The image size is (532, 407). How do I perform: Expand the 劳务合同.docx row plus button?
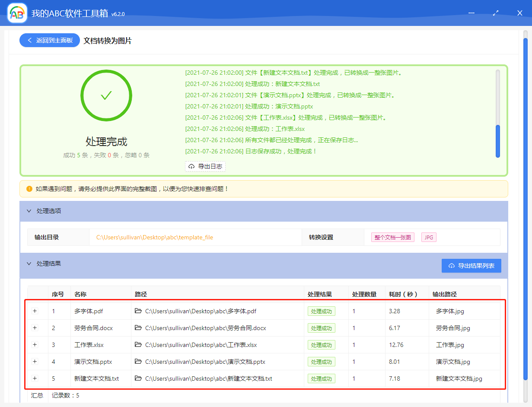coord(35,328)
